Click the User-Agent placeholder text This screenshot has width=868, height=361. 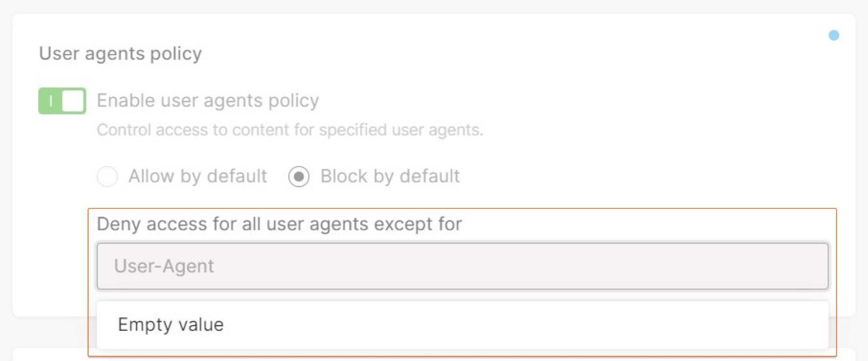click(164, 266)
